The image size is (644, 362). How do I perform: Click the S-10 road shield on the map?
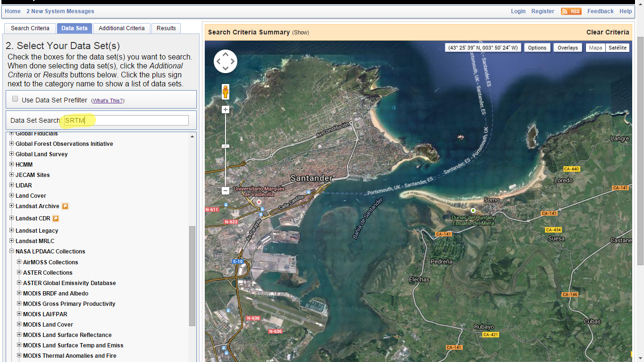237,261
